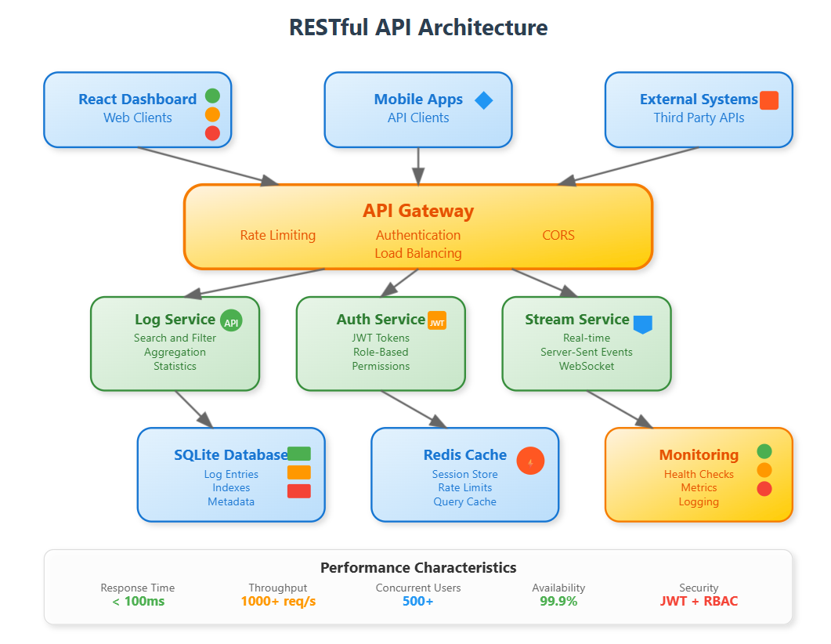831x644 pixels.
Task: Click the Monitoring title
Action: pyautogui.click(x=699, y=454)
